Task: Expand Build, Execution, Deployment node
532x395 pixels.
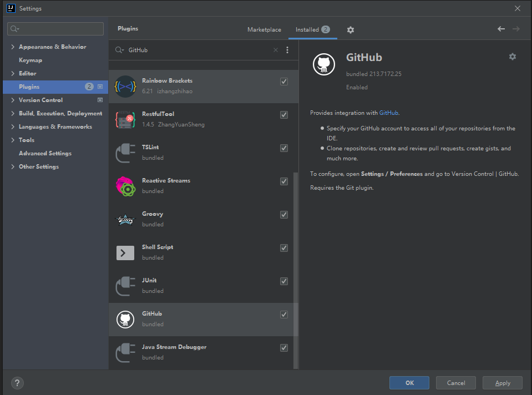Action: (x=13, y=113)
